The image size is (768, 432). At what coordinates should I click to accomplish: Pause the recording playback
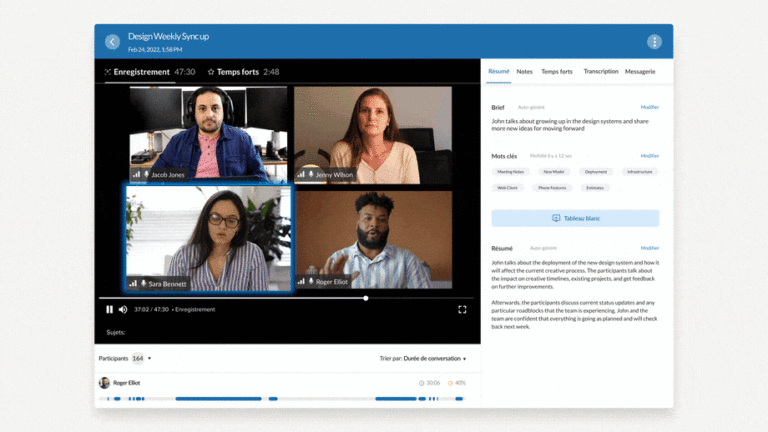coord(109,309)
